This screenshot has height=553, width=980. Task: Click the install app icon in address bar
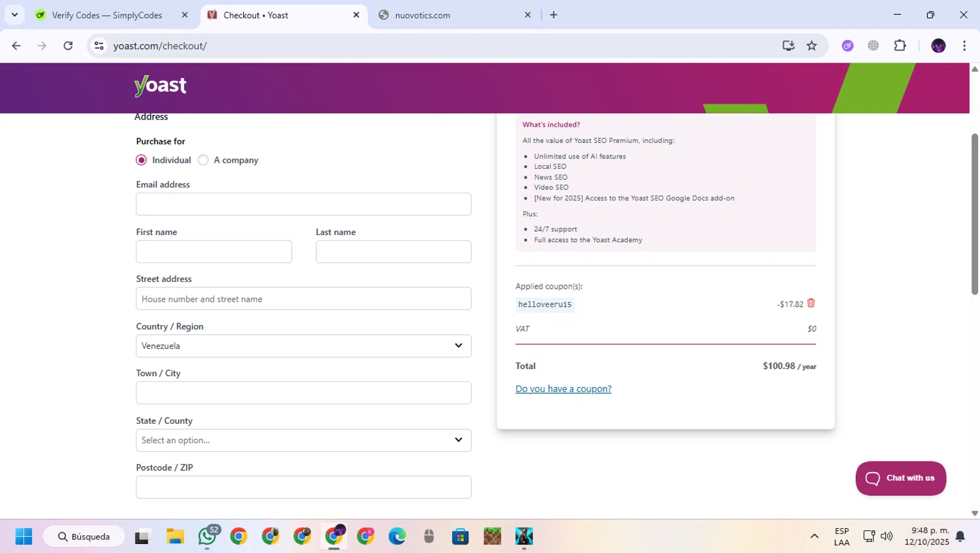[789, 46]
